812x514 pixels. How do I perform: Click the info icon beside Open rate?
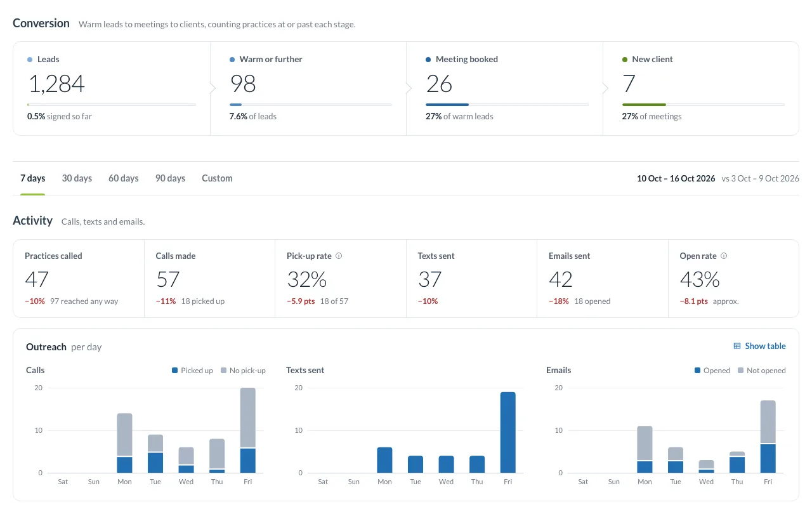coord(724,256)
